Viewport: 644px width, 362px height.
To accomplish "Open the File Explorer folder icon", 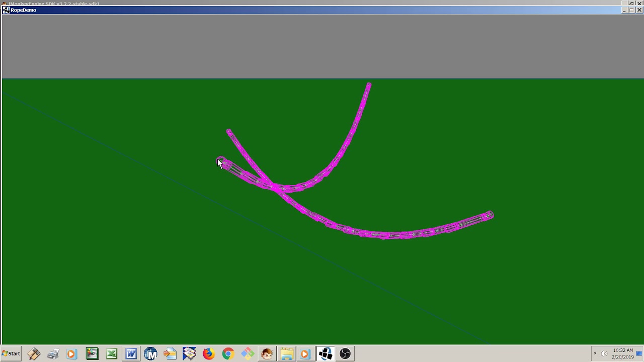I will (x=287, y=354).
